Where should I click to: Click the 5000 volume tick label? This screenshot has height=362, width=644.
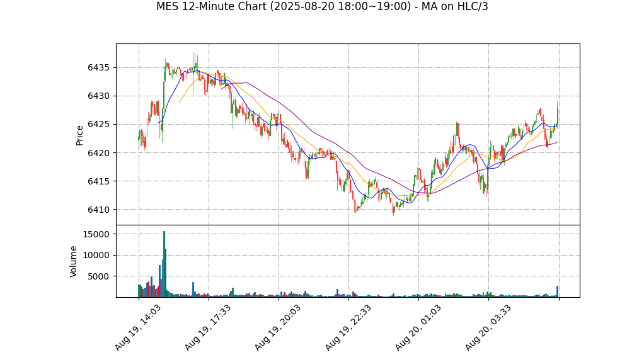(x=99, y=276)
